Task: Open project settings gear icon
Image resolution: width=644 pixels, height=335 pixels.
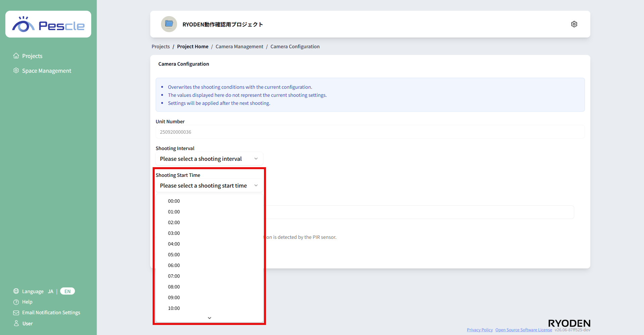Action: tap(574, 24)
